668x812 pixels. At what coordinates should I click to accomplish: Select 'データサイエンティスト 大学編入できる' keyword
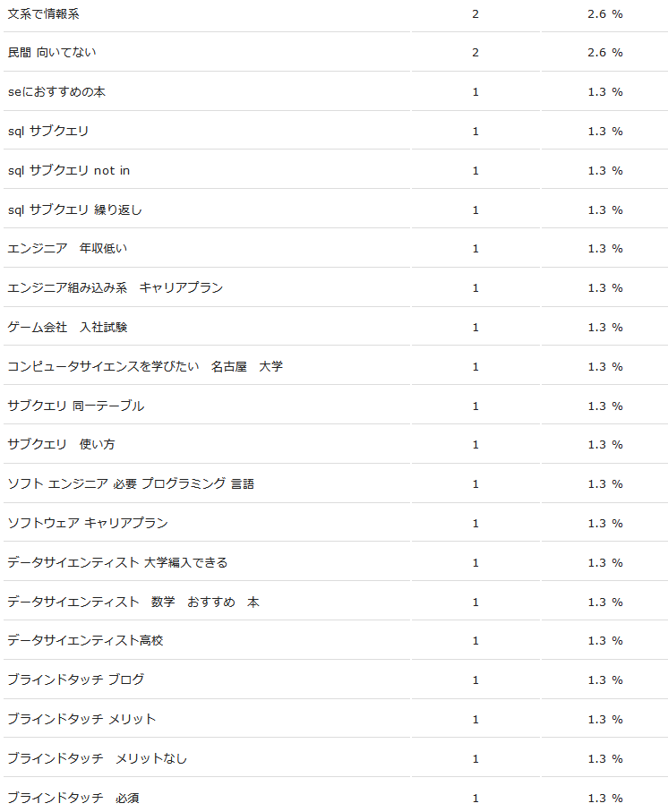coord(117,563)
